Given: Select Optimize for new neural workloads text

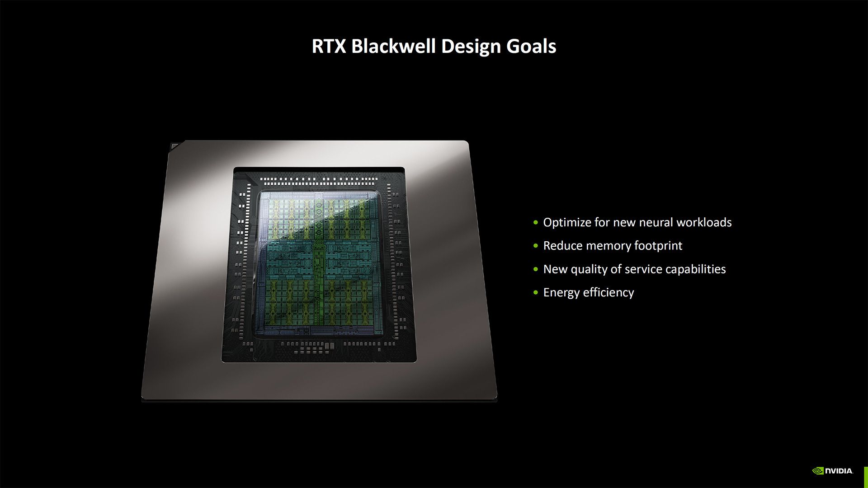Looking at the screenshot, I should point(637,222).
